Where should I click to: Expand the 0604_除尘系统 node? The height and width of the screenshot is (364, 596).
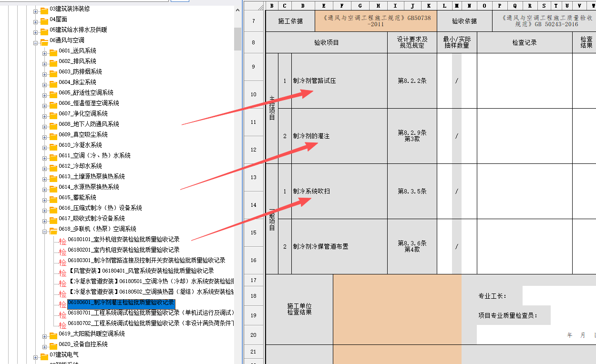[45, 85]
